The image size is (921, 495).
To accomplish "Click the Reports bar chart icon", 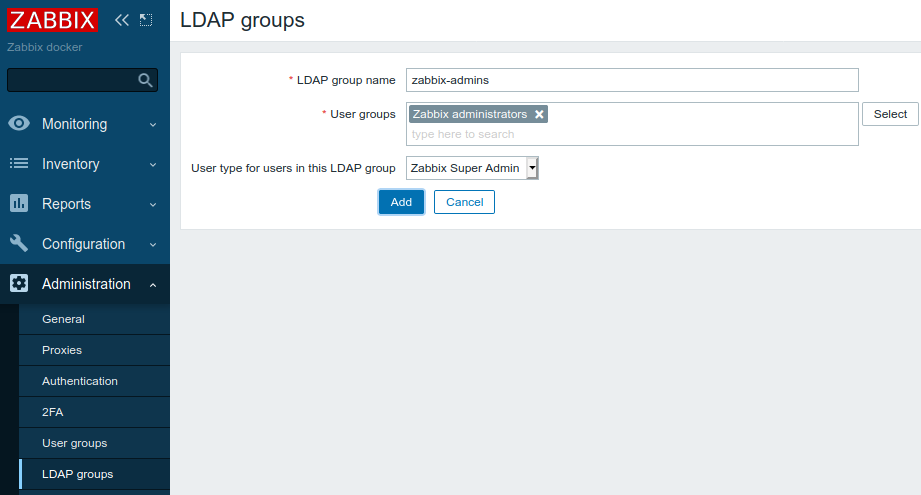I will [19, 203].
